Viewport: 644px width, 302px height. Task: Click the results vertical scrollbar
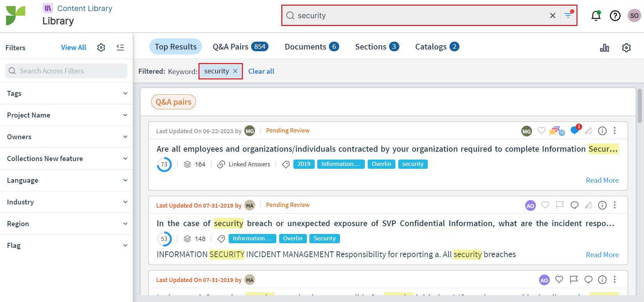(640, 106)
